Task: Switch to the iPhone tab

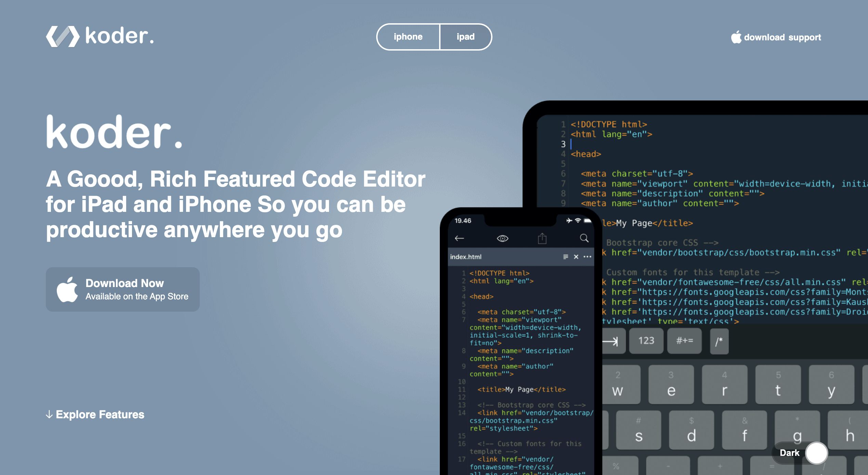Action: click(408, 37)
